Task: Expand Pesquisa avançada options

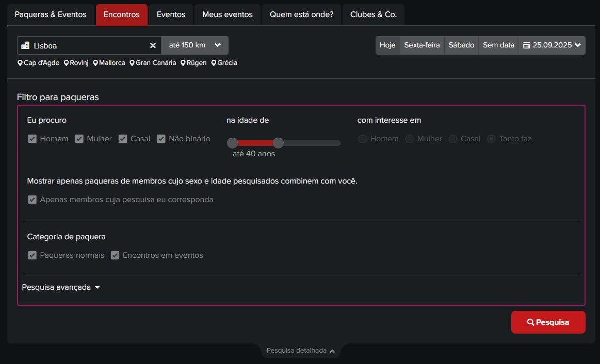Action: (61, 287)
